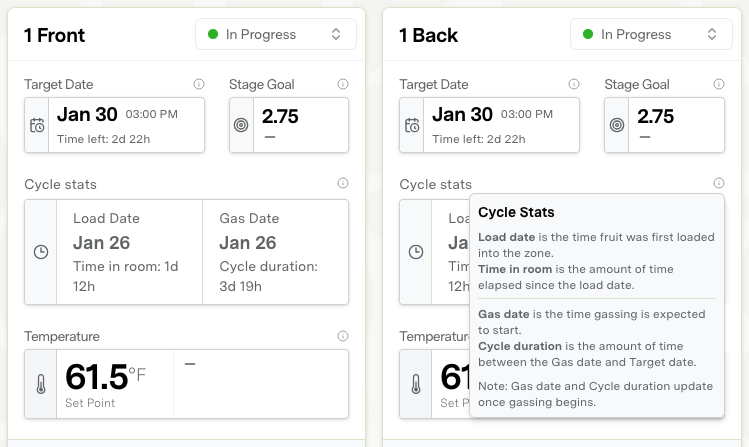The width and height of the screenshot is (749, 447).
Task: Click the info icon beside 1 Back Target Date
Action: (573, 85)
